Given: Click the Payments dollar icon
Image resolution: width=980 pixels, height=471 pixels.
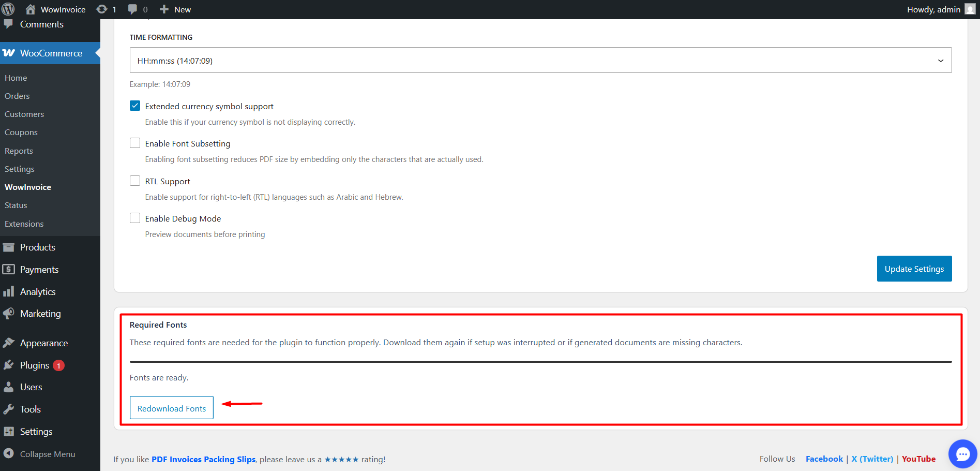Looking at the screenshot, I should (x=9, y=270).
